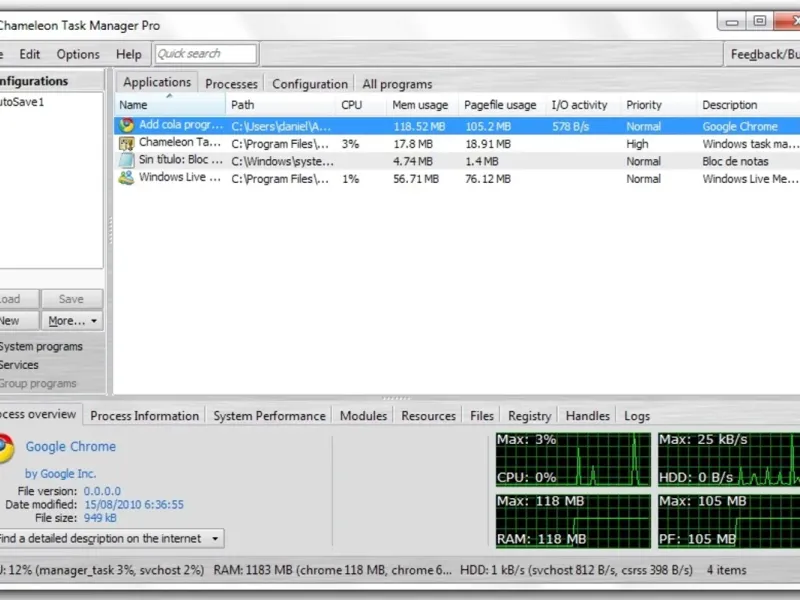Switch to the All programs tab
The height and width of the screenshot is (600, 800).
pyautogui.click(x=397, y=84)
